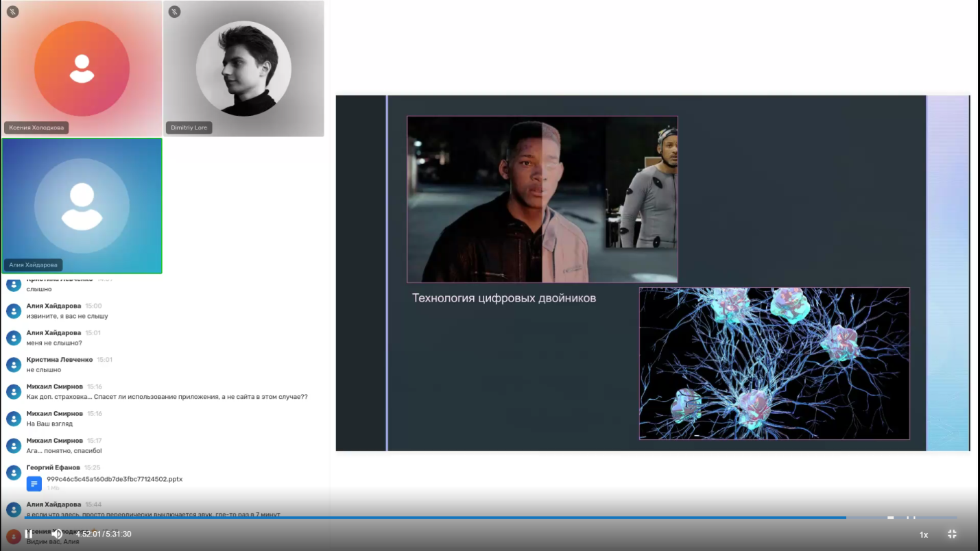Click avatar beside 'извините, я вас не слышу'
The image size is (980, 551).
coord(14,311)
